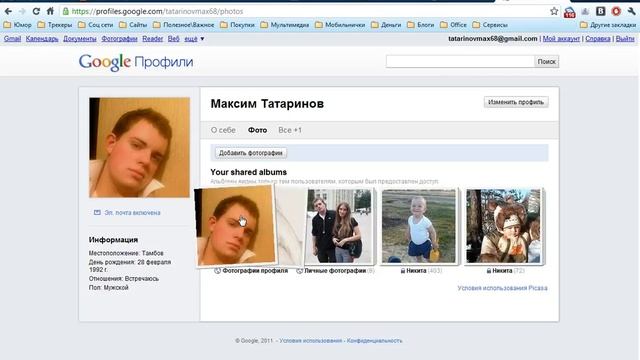Go to browser Home icon
This screenshot has height=360, width=640.
(x=50, y=11)
